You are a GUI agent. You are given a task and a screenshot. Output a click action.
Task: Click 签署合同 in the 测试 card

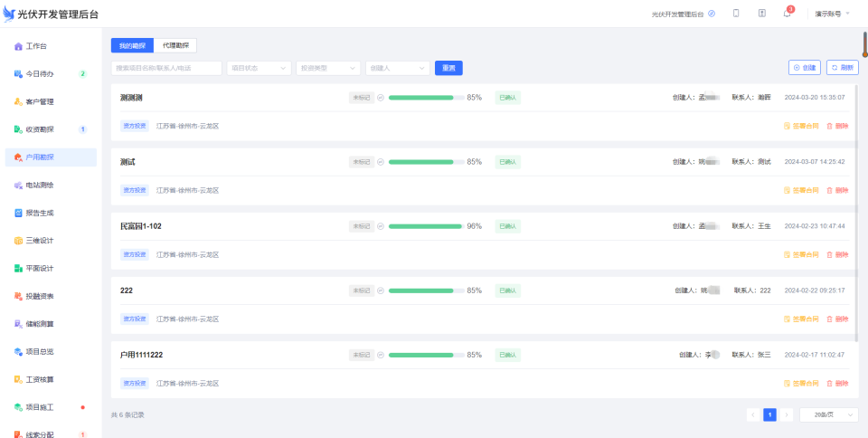pos(801,190)
